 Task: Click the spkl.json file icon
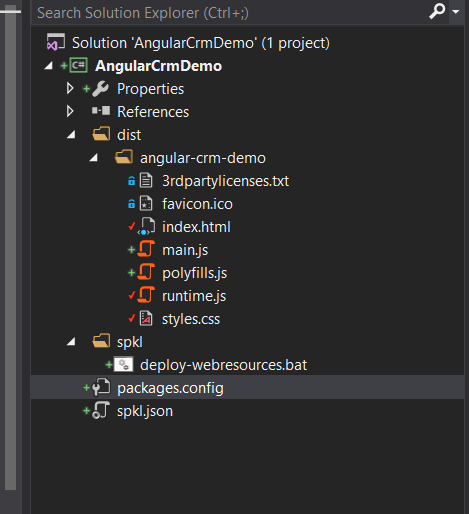pyautogui.click(x=101, y=410)
